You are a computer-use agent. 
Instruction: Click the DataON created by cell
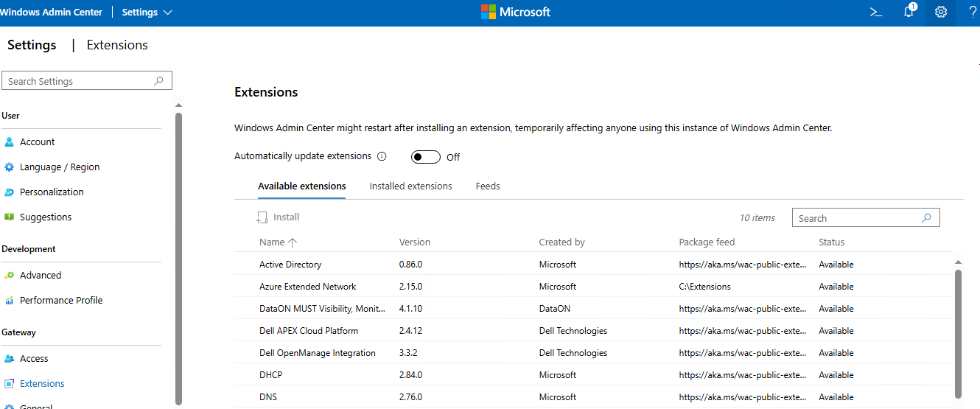pos(555,309)
